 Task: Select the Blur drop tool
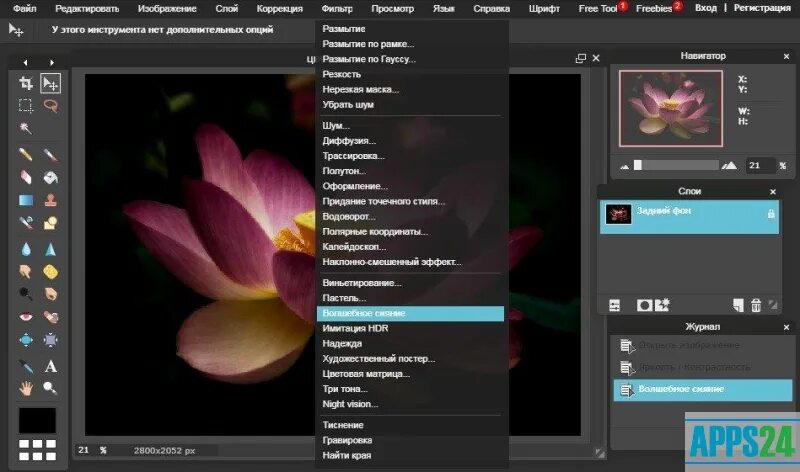(26, 249)
